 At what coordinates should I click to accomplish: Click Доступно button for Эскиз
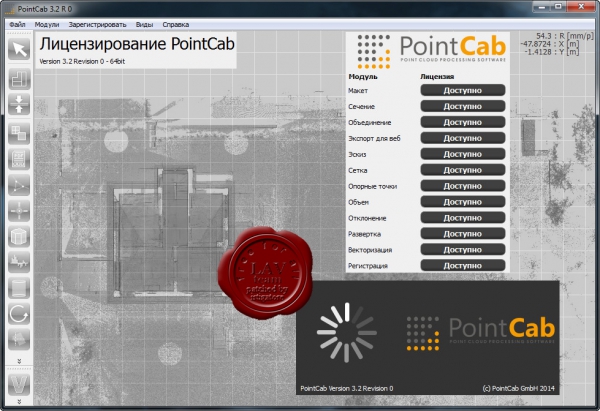[463, 154]
